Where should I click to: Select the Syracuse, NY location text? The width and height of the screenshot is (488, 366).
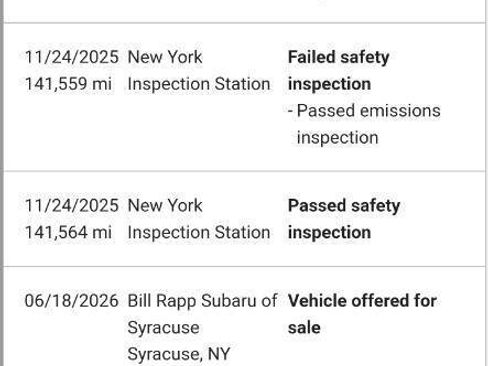(179, 354)
